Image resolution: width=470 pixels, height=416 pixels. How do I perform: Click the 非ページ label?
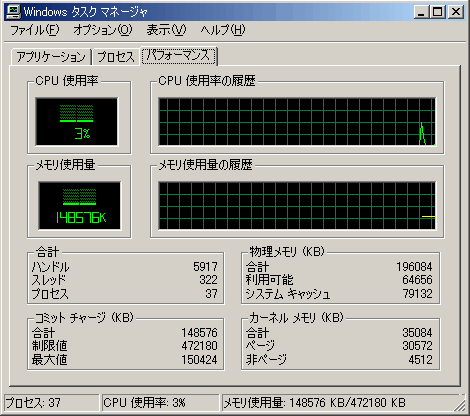click(x=266, y=360)
